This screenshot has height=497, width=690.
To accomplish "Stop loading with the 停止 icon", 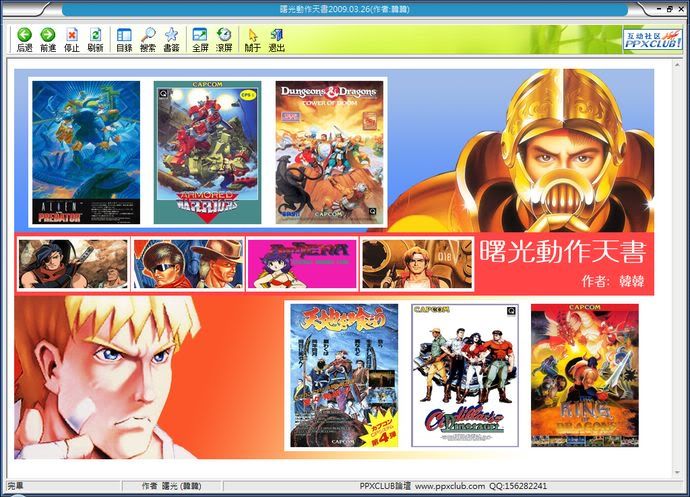I will (x=71, y=34).
